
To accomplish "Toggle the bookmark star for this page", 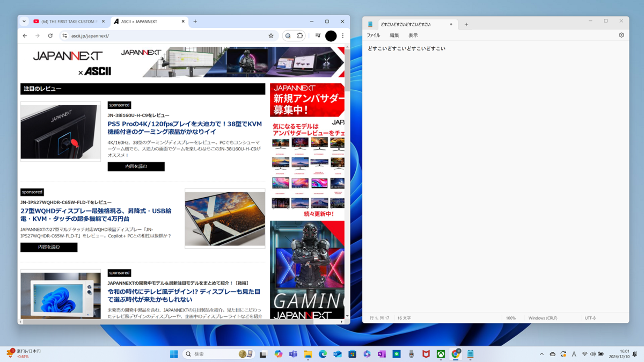I will point(270,35).
